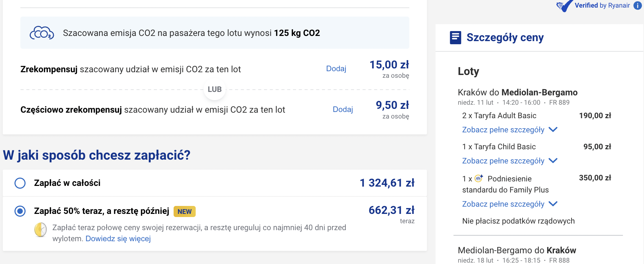This screenshot has height=264, width=644.
Task: Click the Kraków do Mediolan-Bergamo flight heading
Action: point(518,92)
